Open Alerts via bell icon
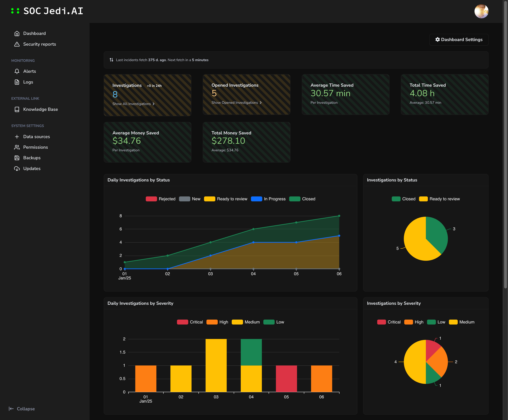 click(x=17, y=71)
